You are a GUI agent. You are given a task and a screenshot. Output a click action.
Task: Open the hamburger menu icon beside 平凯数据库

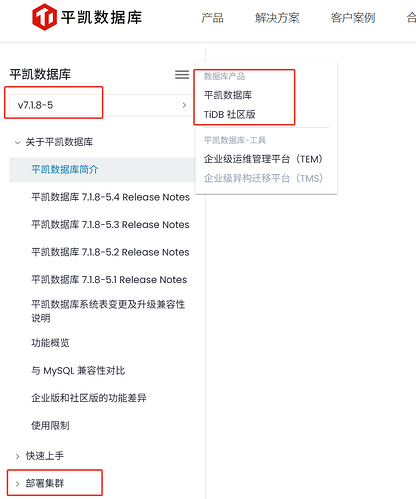182,74
